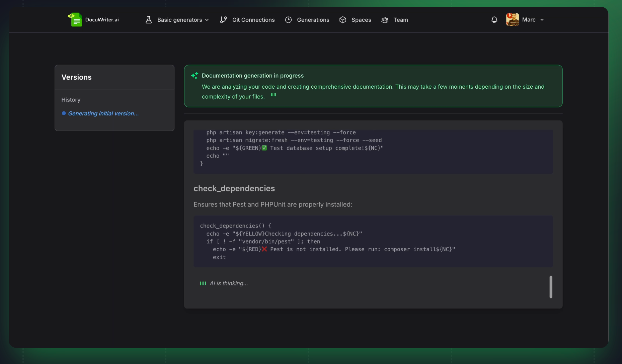Click the 'Pest is not installed' echo line

334,249
